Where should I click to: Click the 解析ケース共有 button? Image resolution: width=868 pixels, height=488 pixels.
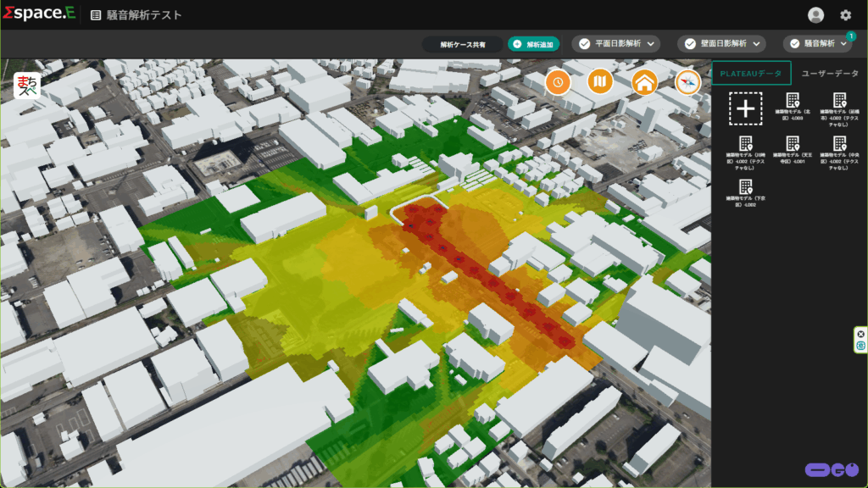(x=463, y=44)
